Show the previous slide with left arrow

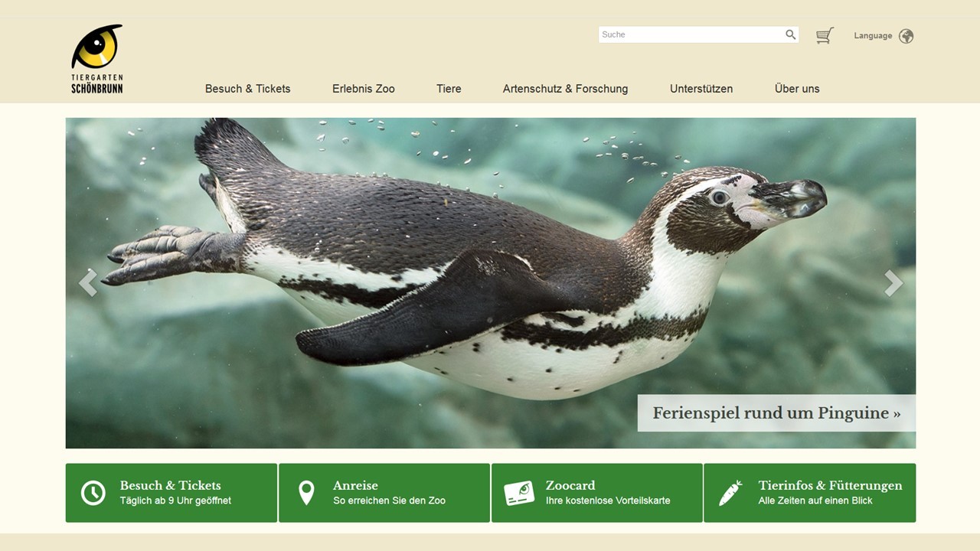coord(88,282)
